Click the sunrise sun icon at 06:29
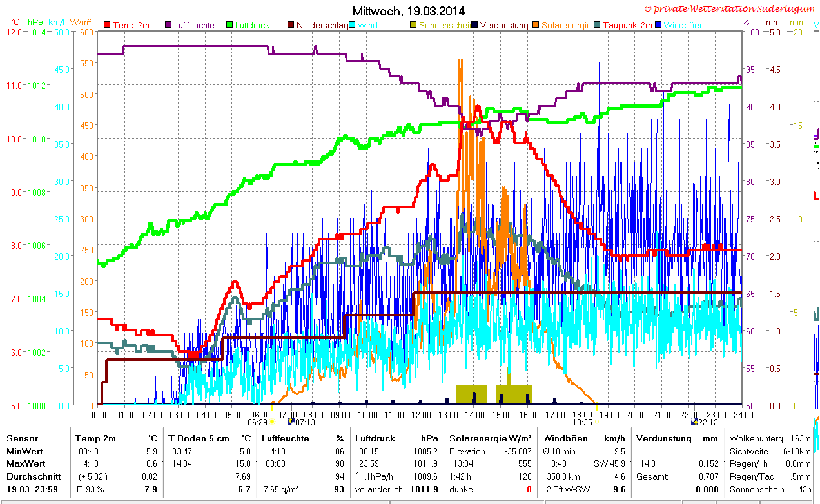This screenshot has width=820, height=504. click(272, 422)
